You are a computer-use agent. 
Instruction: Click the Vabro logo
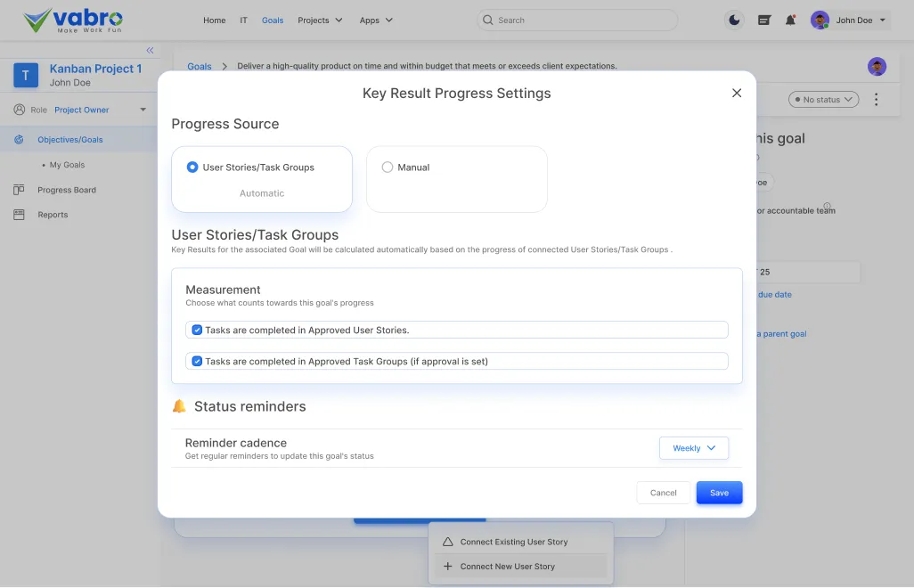(73, 20)
